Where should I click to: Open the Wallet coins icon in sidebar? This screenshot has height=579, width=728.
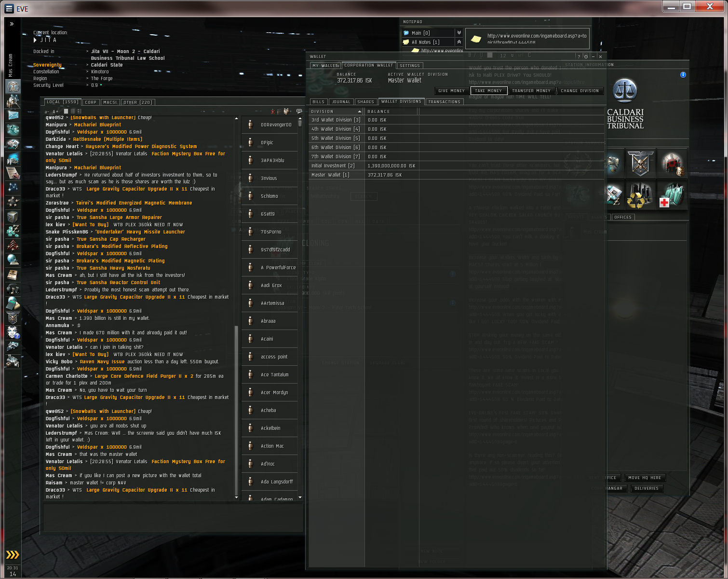(13, 231)
